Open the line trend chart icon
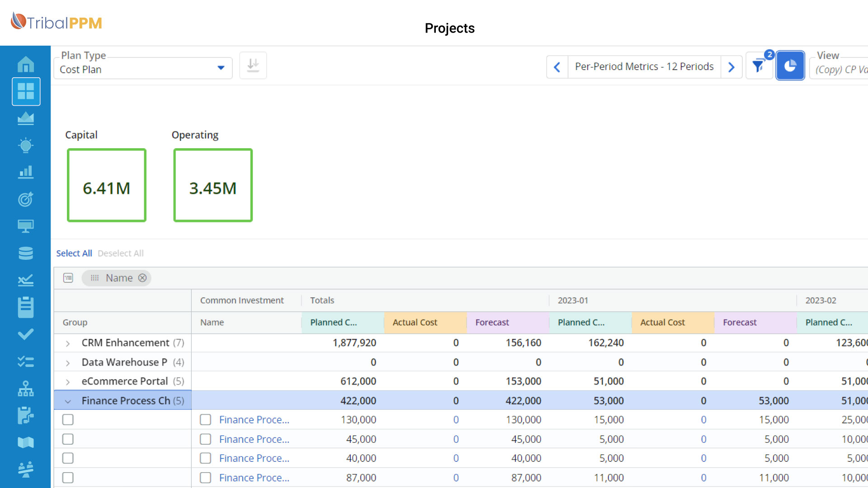 click(26, 280)
